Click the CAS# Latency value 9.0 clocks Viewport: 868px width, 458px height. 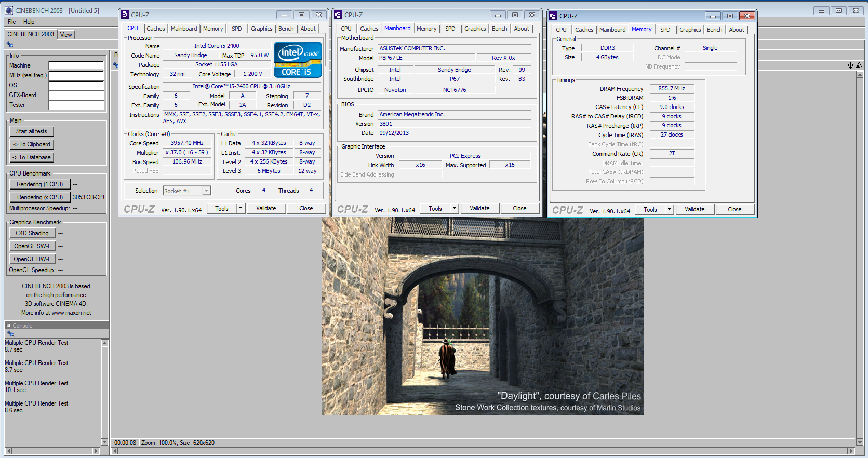click(672, 107)
